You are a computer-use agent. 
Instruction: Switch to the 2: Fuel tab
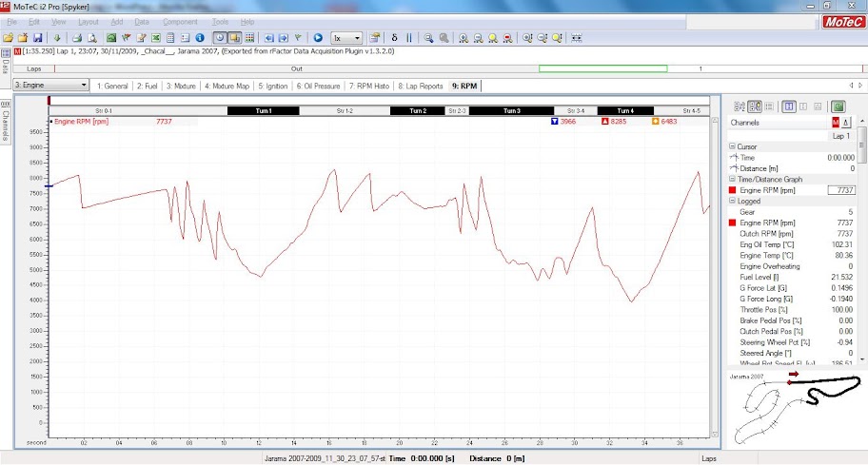tap(148, 87)
